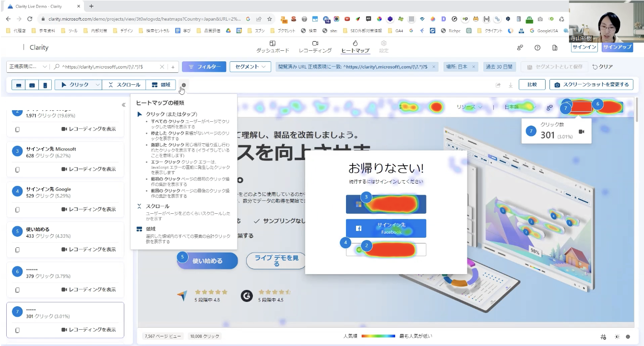Select the mobile device view icon

(45, 85)
